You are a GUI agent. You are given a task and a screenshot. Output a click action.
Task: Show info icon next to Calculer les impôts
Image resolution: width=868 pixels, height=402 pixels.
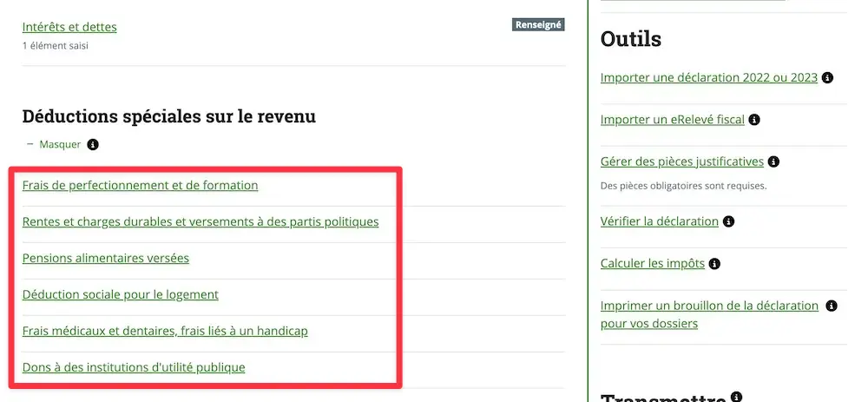point(714,264)
